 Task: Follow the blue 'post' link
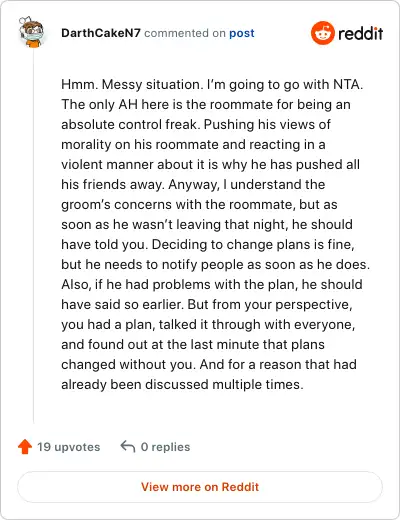(x=242, y=33)
